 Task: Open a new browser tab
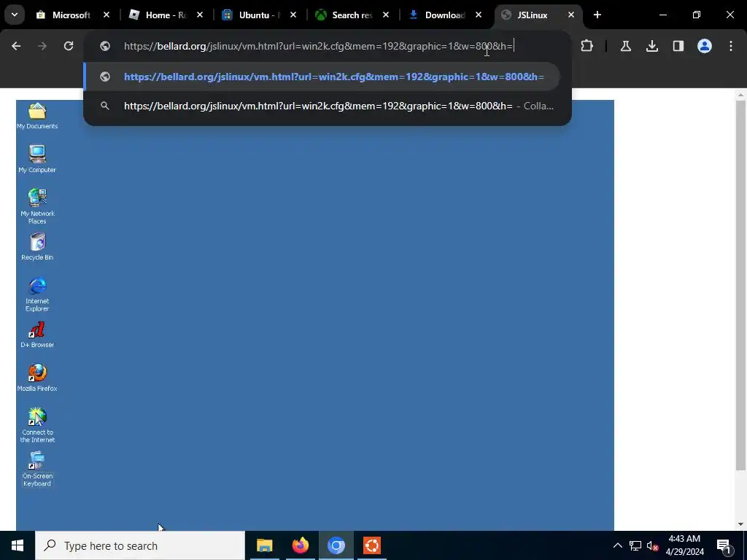pyautogui.click(x=597, y=15)
